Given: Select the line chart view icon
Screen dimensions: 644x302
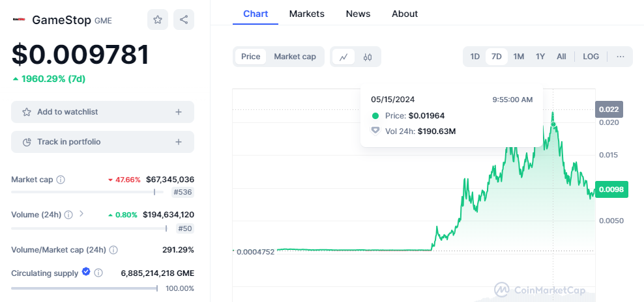Looking at the screenshot, I should pos(344,57).
